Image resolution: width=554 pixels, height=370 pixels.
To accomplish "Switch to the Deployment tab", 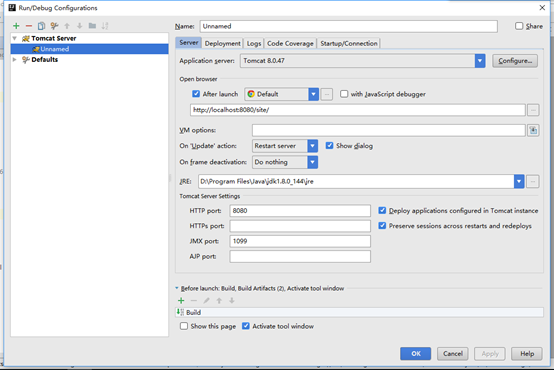I will tap(223, 43).
